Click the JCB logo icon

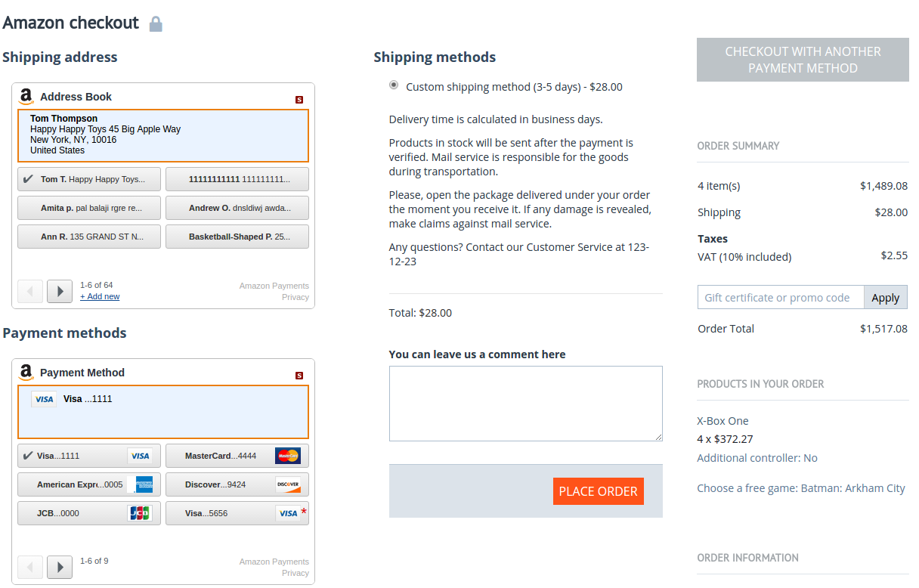pyautogui.click(x=139, y=513)
